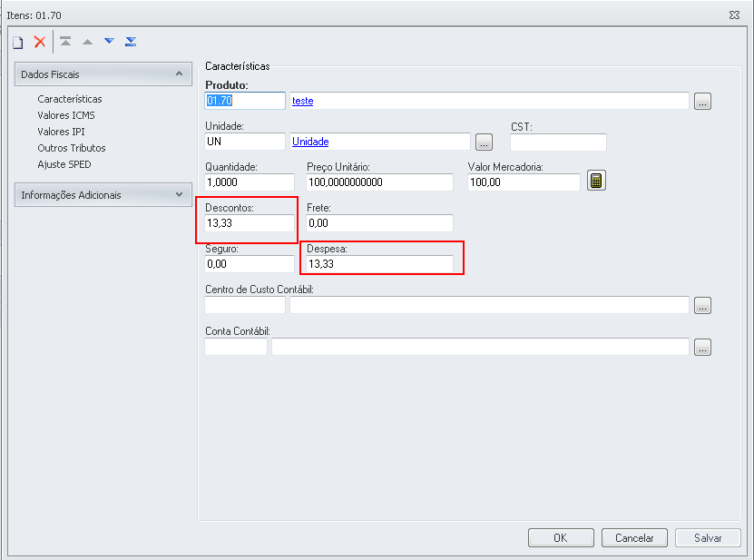The image size is (754, 560).
Task: Open product lookup ellipsis button
Action: [702, 102]
